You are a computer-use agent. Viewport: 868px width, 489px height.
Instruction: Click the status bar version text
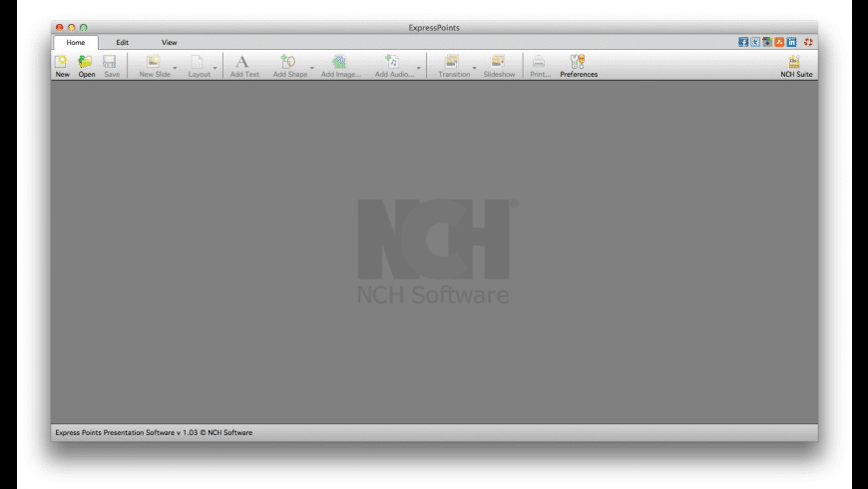tap(154, 432)
